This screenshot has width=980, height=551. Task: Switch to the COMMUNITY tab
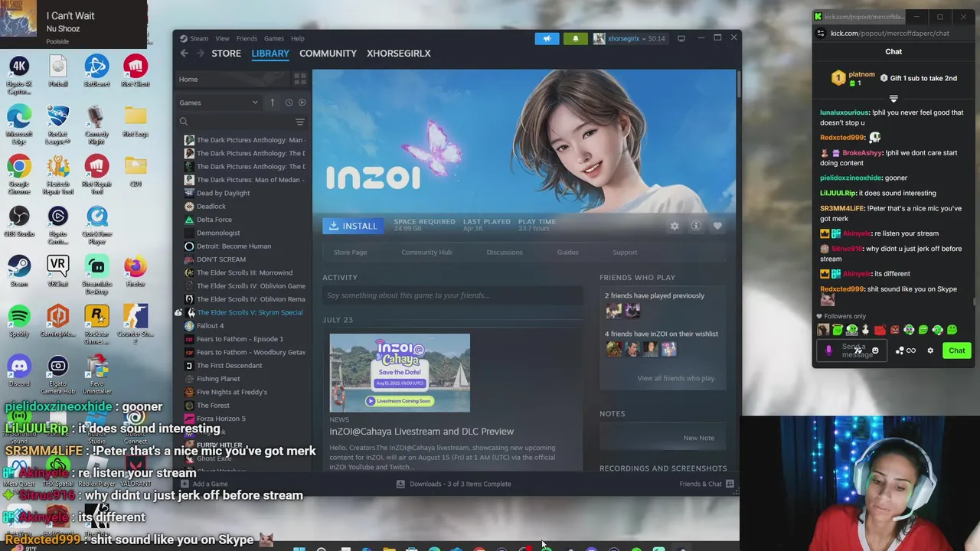[x=328, y=54]
